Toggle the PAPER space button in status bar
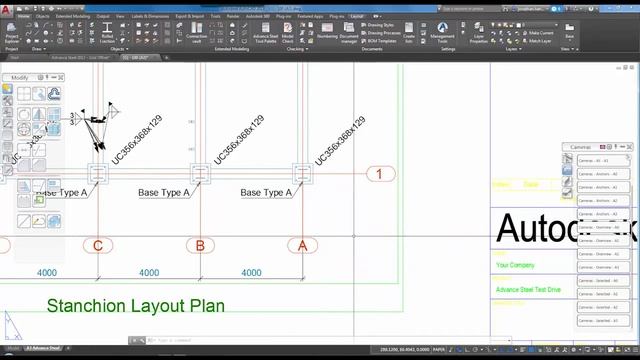This screenshot has height=360, width=640. click(439, 350)
